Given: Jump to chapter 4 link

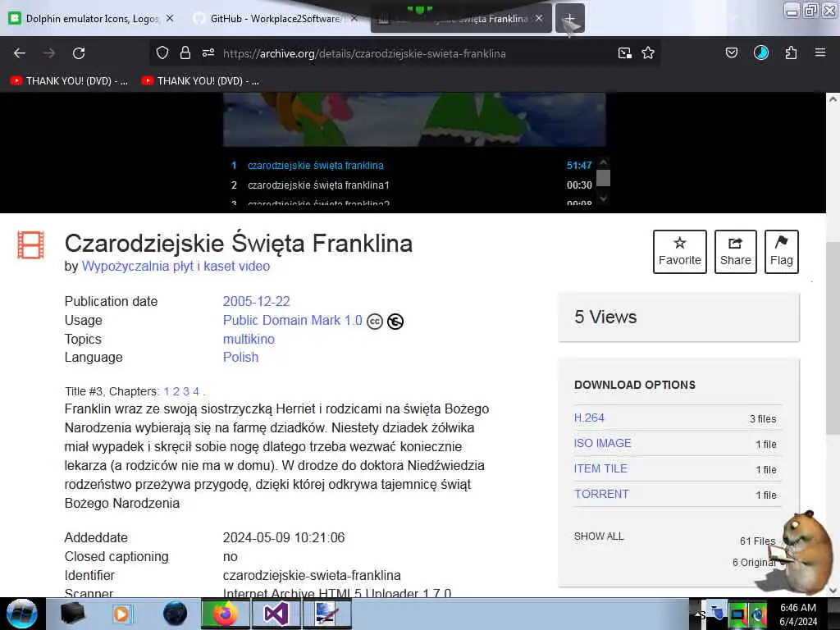Looking at the screenshot, I should click(196, 391).
